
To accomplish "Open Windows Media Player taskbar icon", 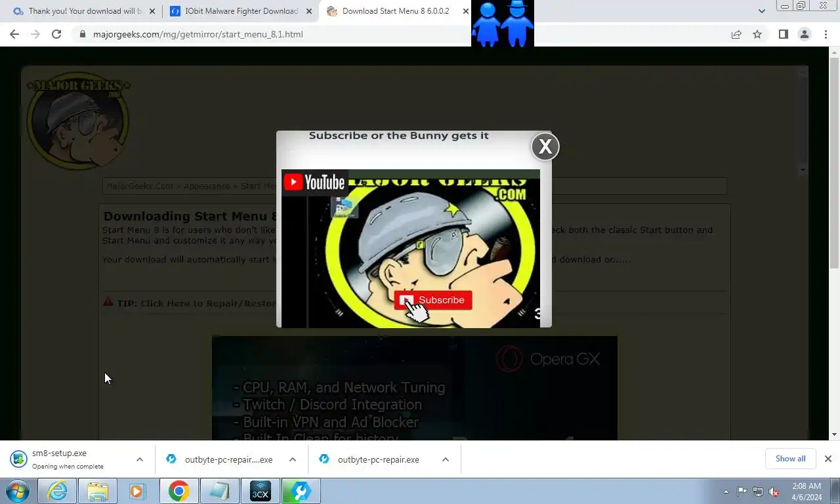I will 138,491.
